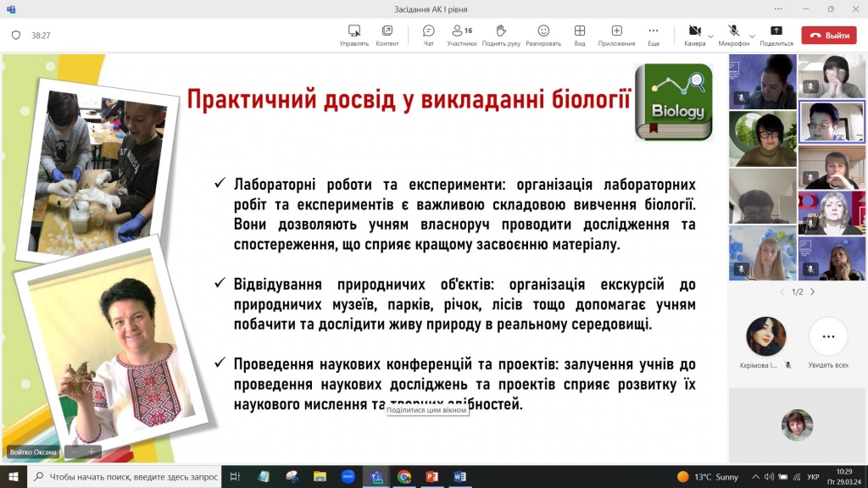Viewport: 868px width, 488px height.
Task: Open the Реагировать reactions menu
Action: [x=543, y=35]
